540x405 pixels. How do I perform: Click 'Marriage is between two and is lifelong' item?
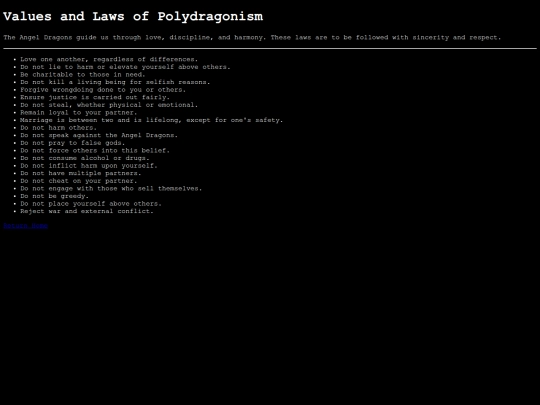pos(152,120)
